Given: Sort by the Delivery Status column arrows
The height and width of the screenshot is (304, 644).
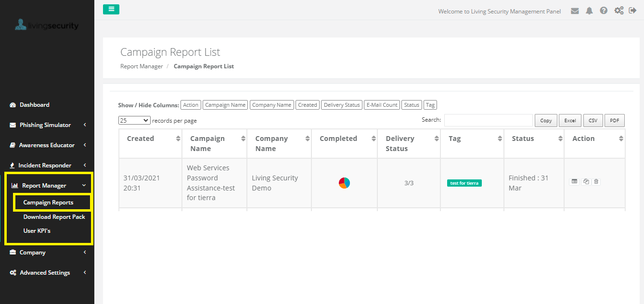Looking at the screenshot, I should pyautogui.click(x=437, y=139).
